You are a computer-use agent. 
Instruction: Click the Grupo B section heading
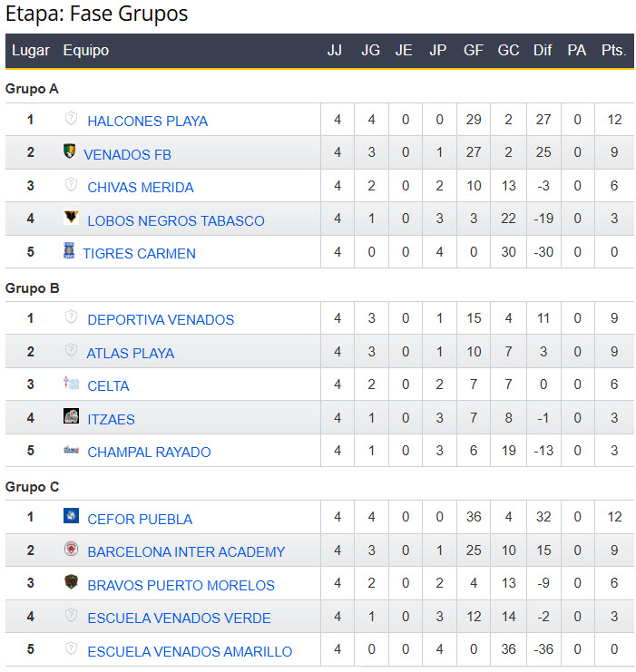tap(33, 288)
